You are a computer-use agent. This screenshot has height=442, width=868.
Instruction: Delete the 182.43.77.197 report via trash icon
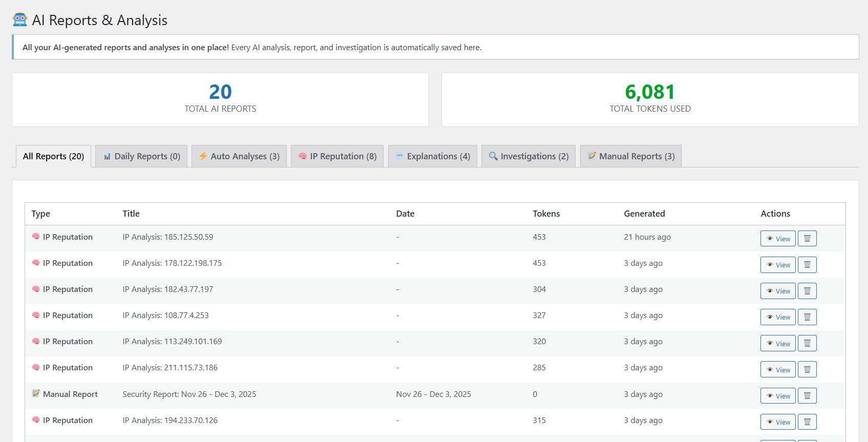click(x=807, y=291)
